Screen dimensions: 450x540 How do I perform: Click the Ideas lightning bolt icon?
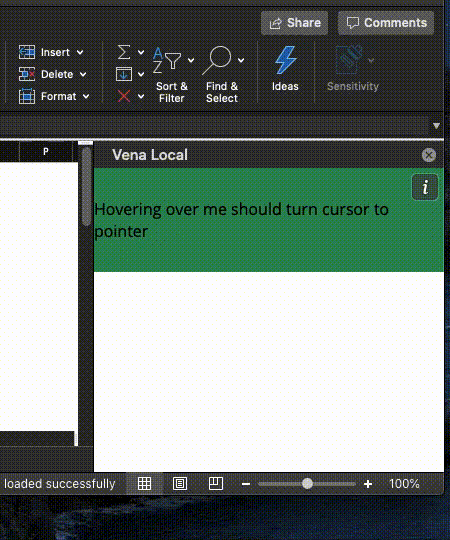pos(285,61)
